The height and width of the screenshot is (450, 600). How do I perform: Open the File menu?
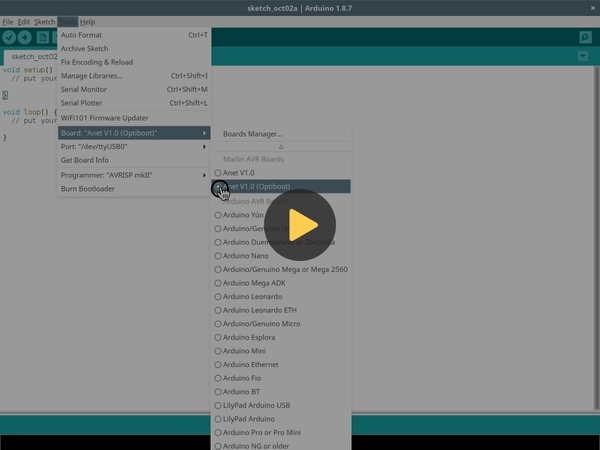[x=8, y=22]
